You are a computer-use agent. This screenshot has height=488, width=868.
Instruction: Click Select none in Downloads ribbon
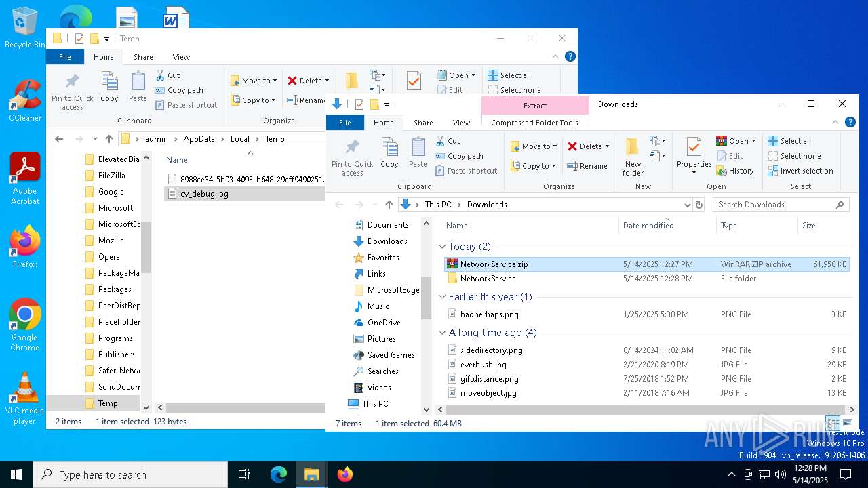click(794, 156)
